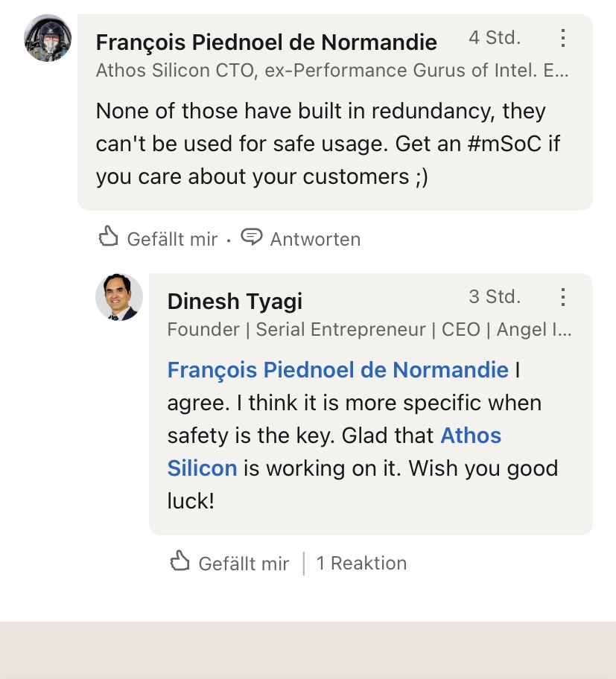Click thumbs-up icon under François's comment
Image resolution: width=616 pixels, height=679 pixels.
point(109,238)
